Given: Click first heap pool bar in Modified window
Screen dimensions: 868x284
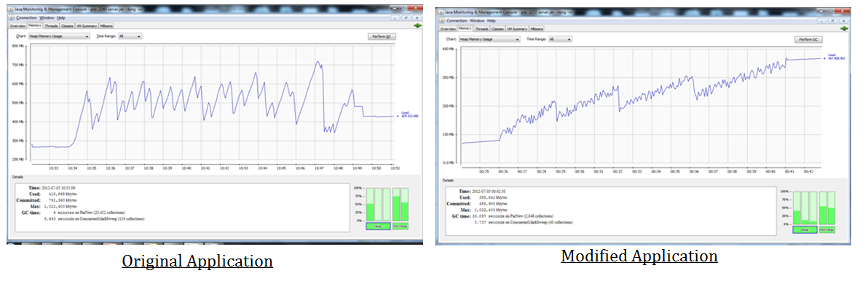Looking at the screenshot, I should (797, 208).
